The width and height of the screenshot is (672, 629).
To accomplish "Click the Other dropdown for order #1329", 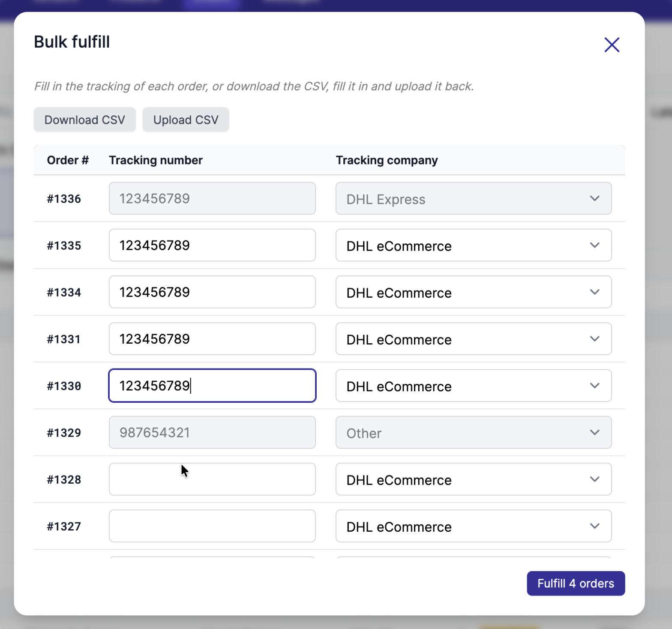I will 474,432.
